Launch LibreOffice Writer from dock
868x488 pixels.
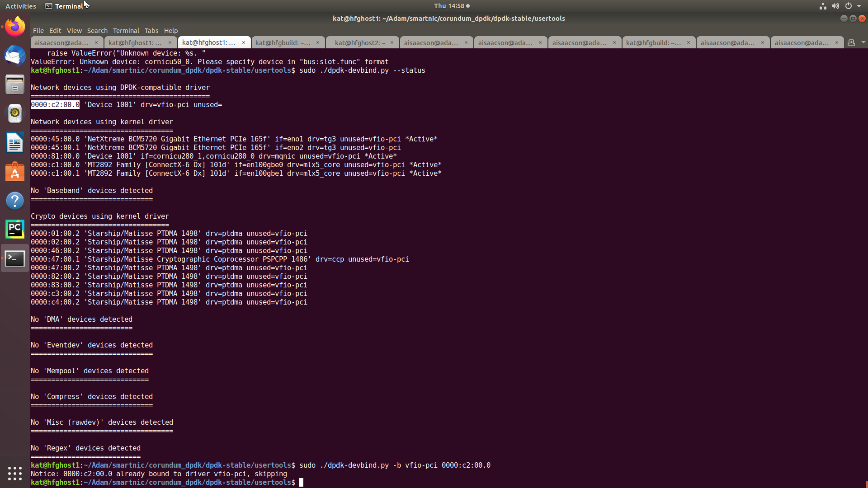(15, 143)
